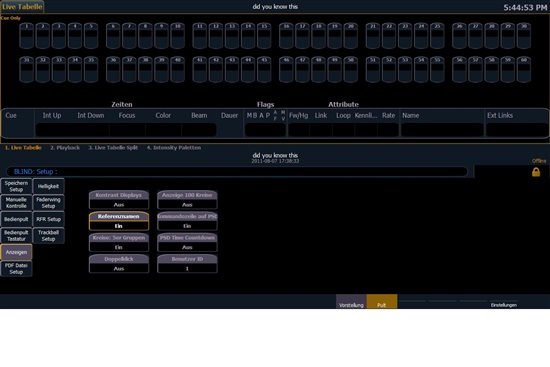The width and height of the screenshot is (550, 367).
Task: Click the gold padlock lock icon
Action: (536, 172)
